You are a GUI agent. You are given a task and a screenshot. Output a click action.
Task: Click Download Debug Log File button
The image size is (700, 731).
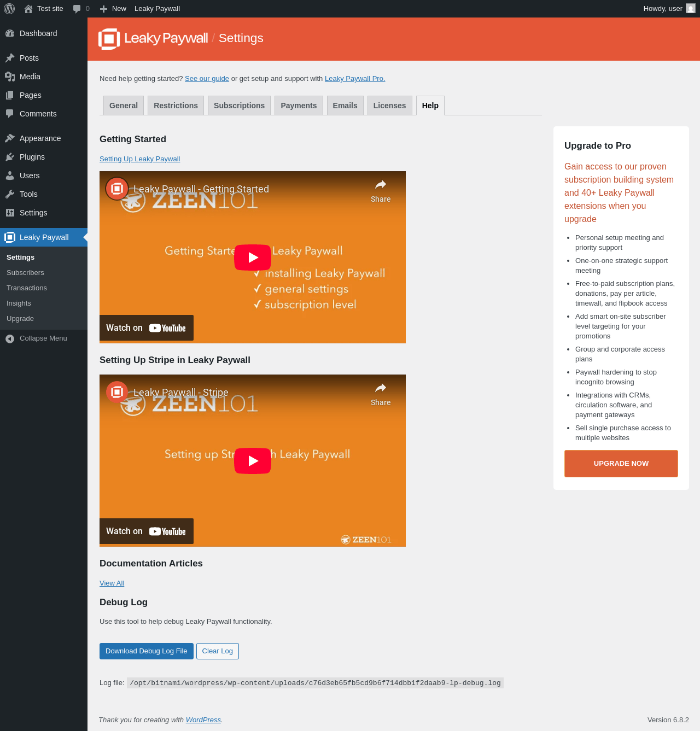coord(147,651)
